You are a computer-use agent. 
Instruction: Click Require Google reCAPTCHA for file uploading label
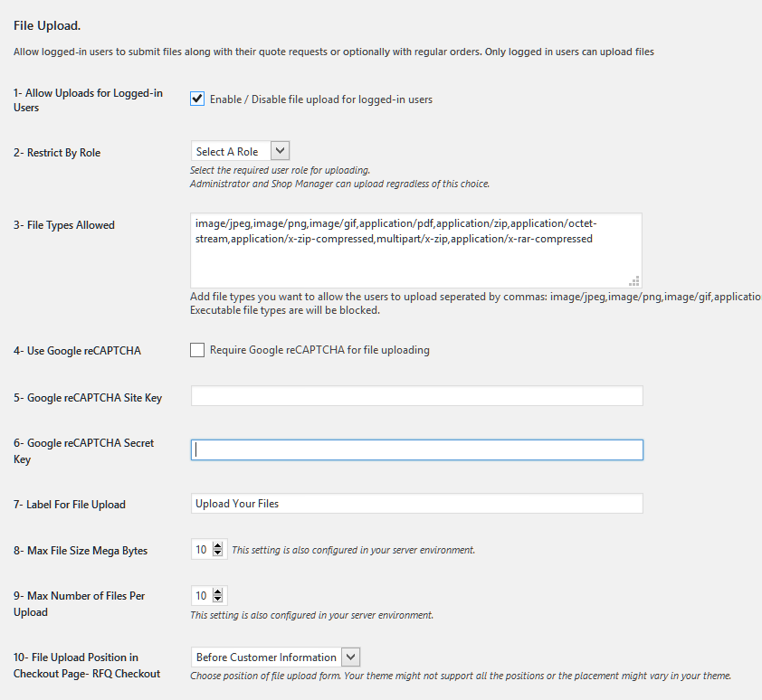point(319,350)
